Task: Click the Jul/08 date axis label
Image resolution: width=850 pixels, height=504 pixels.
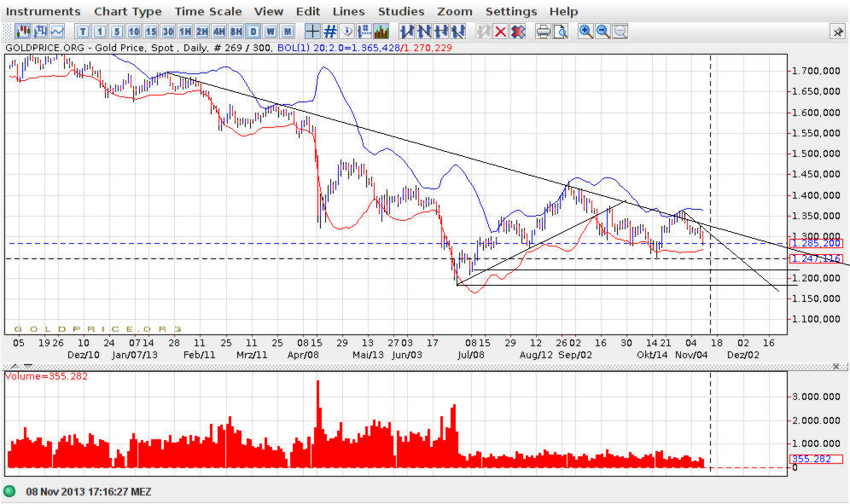Action: (471, 355)
